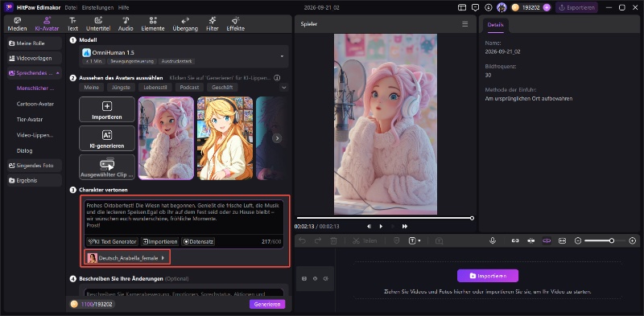Select Dialog sub-item
Screen dimensions: 644x316
25,150
